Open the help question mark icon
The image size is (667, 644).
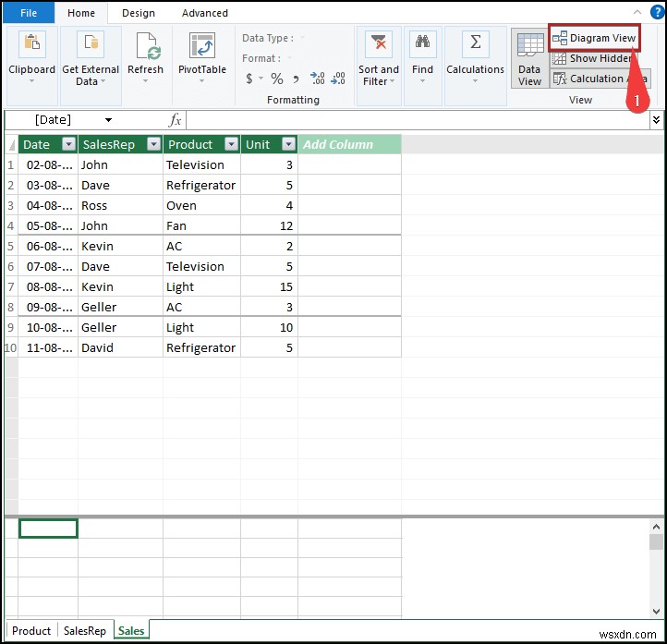click(x=658, y=12)
